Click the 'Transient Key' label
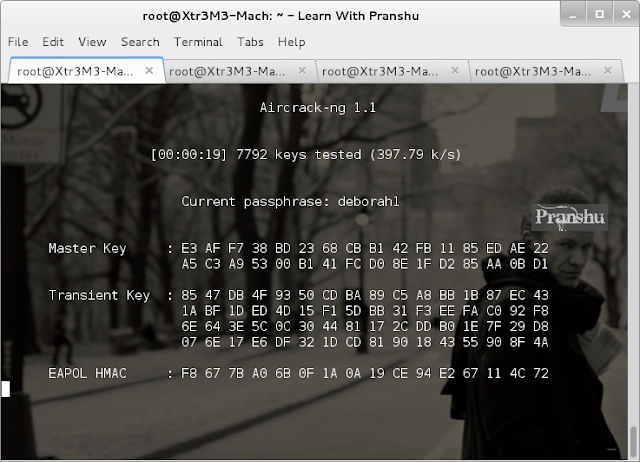This screenshot has width=640, height=462. click(x=99, y=295)
